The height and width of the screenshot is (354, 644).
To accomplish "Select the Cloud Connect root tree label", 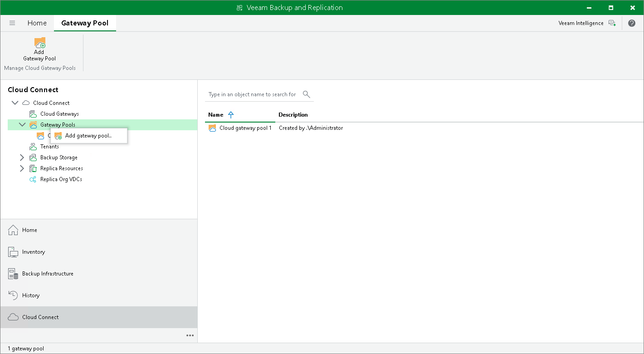I will point(51,103).
